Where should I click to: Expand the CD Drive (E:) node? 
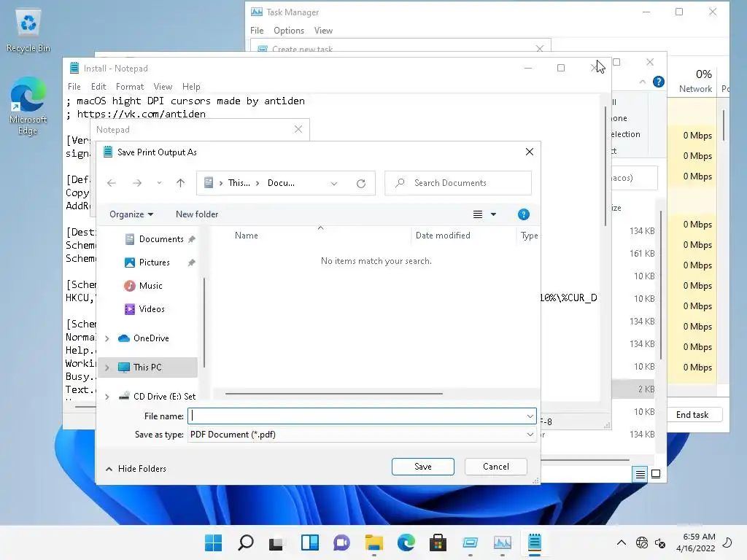107,397
